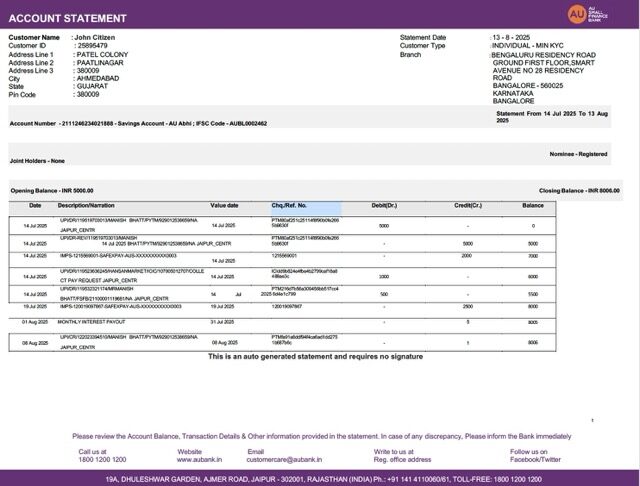Viewport: 640px width, 486px height.
Task: Click the 2000 credit amount
Action: (467, 256)
